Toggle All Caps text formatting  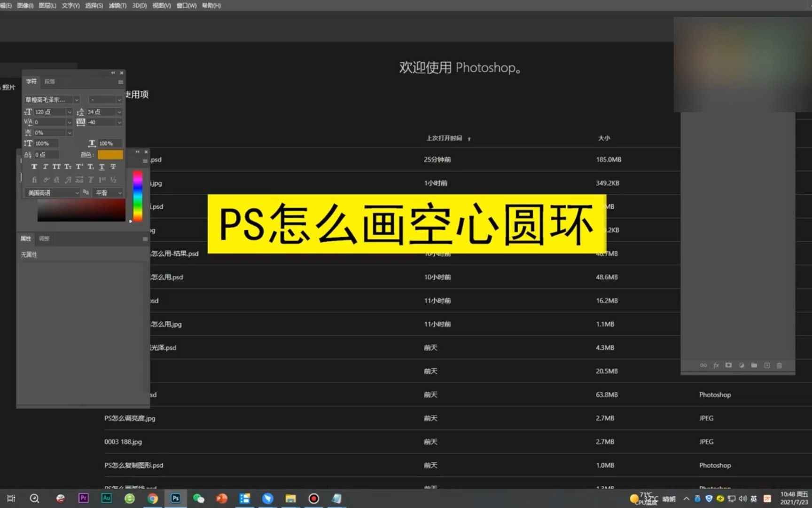coord(56,167)
